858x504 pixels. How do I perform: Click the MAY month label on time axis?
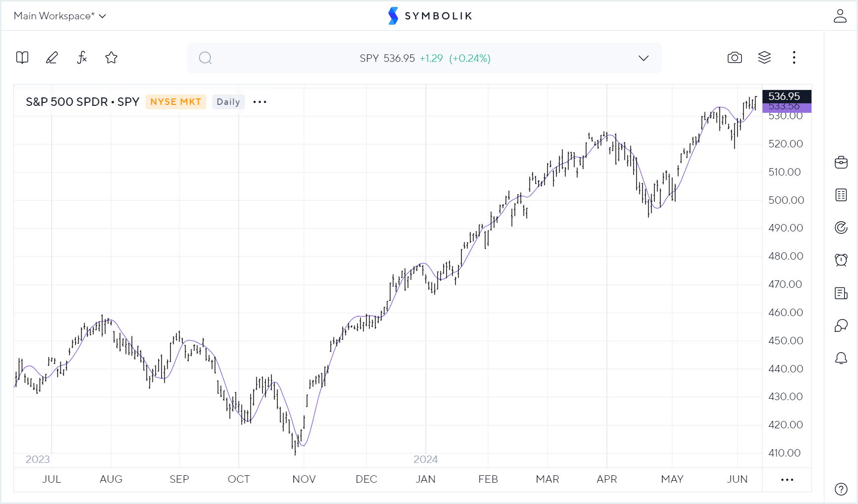(x=672, y=479)
